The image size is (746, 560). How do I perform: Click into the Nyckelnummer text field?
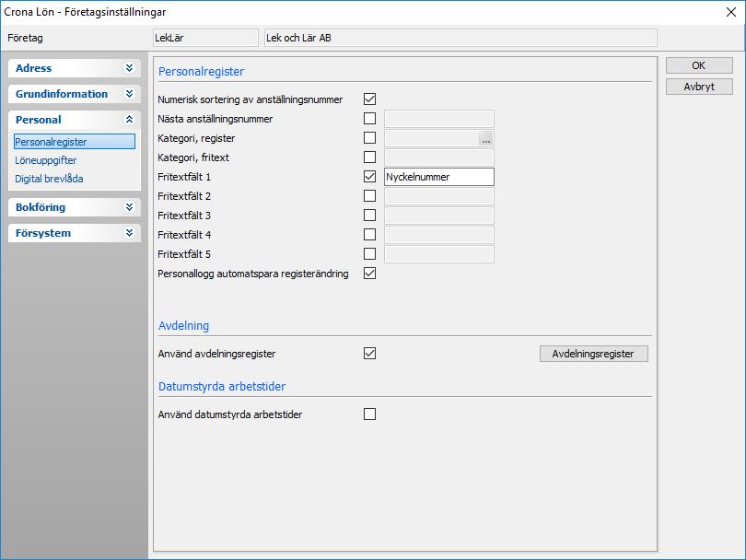tap(439, 177)
